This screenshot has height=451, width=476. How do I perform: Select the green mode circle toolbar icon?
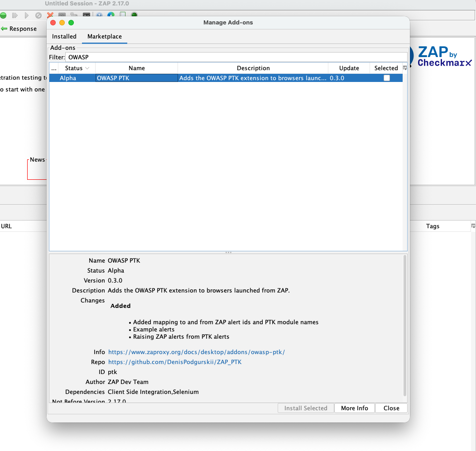pyautogui.click(x=4, y=15)
